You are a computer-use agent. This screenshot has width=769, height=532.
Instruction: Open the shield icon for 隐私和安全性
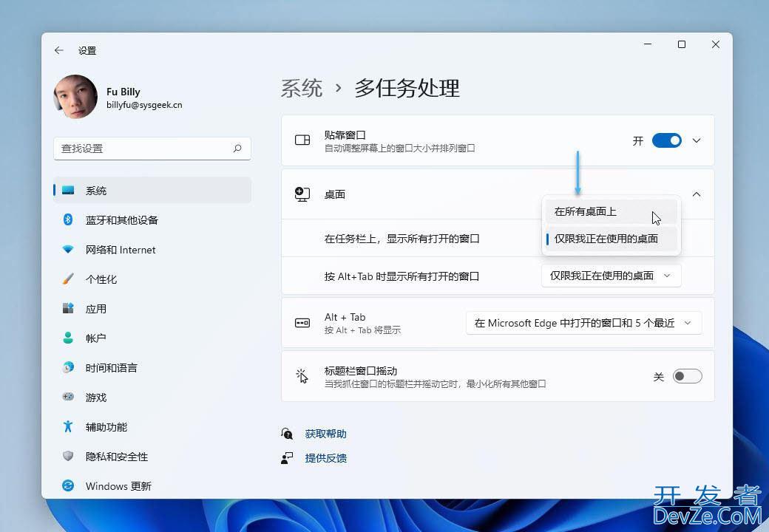[68, 456]
